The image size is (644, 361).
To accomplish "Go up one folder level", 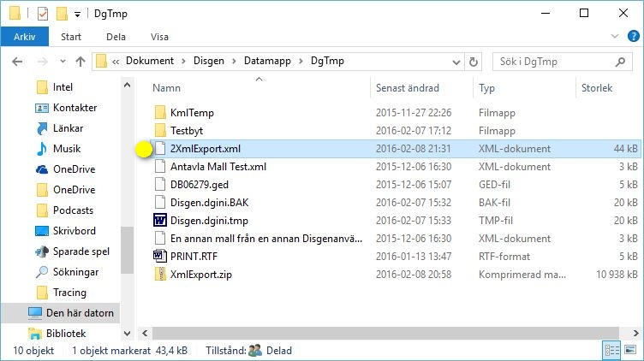I will point(80,62).
